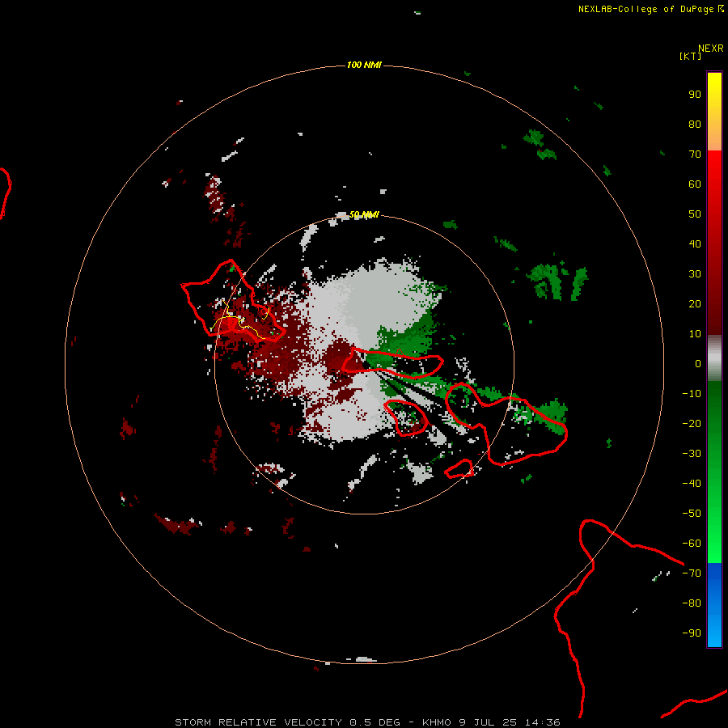Click the -60 value on velocity scale
This screenshot has height=728, width=728.
coord(692,544)
